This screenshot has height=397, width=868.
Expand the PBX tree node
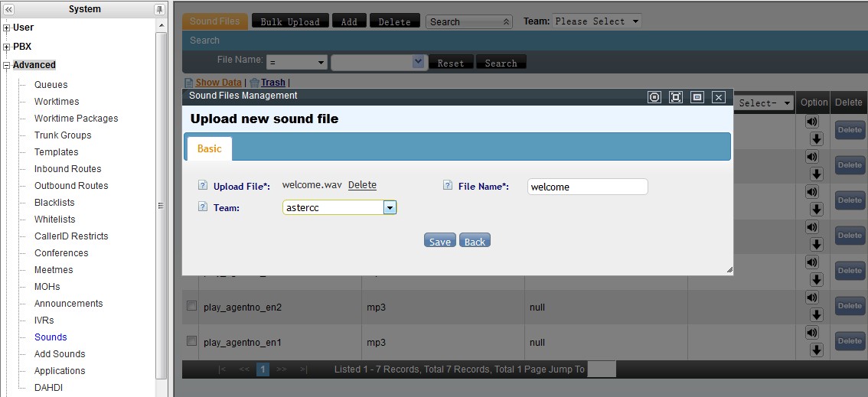7,47
